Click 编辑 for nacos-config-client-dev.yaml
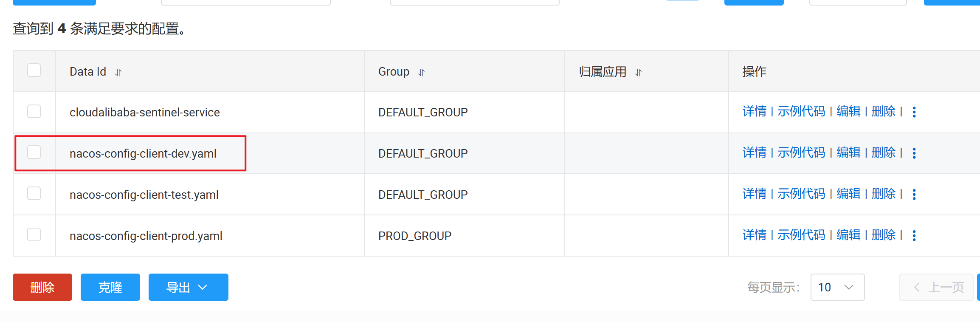 point(848,153)
